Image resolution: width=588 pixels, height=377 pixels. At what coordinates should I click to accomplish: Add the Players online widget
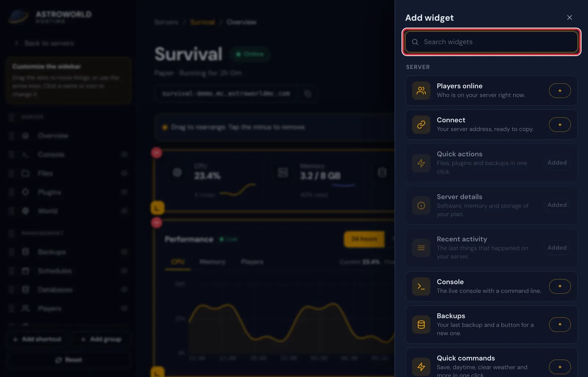[x=560, y=90]
